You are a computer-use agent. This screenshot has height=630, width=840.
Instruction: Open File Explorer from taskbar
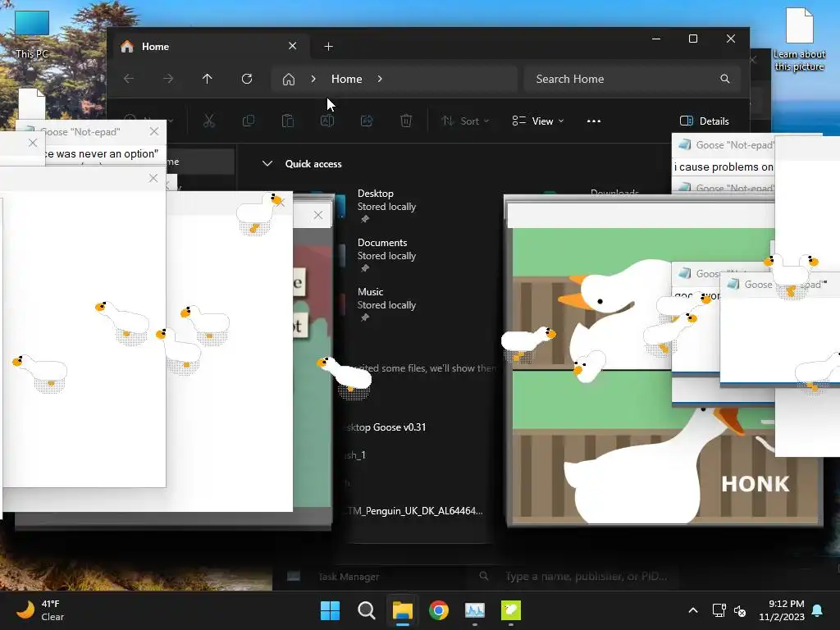point(402,610)
